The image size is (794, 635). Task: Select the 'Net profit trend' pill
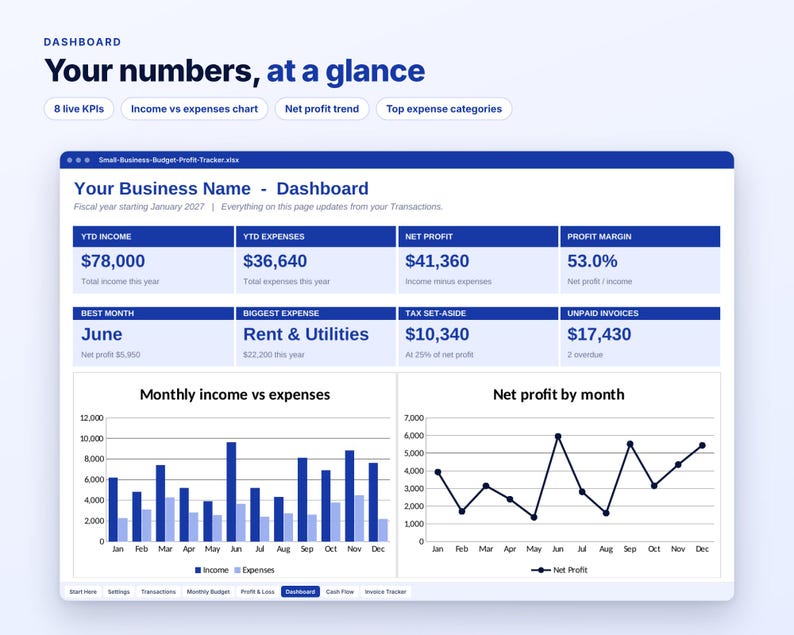322,109
